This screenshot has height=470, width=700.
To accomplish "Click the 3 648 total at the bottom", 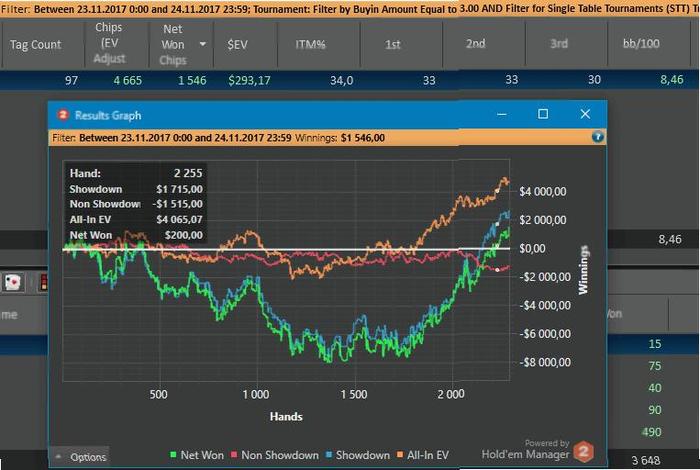I will coord(646,460).
